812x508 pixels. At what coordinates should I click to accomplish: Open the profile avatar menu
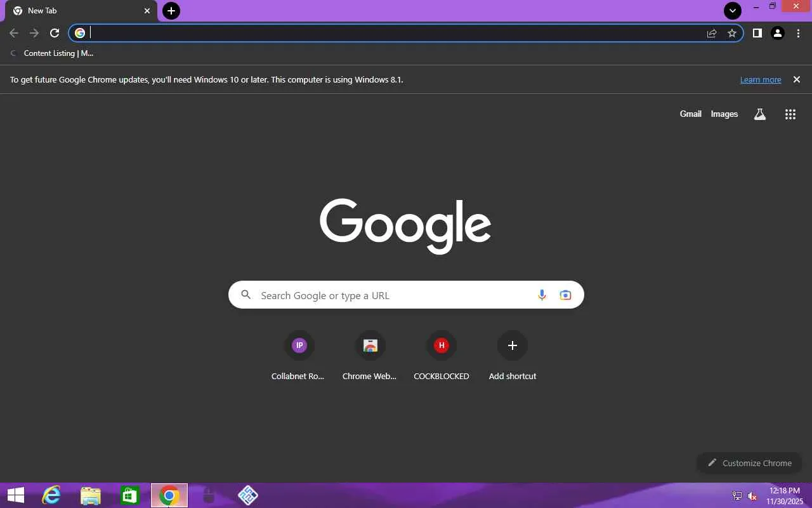point(778,33)
